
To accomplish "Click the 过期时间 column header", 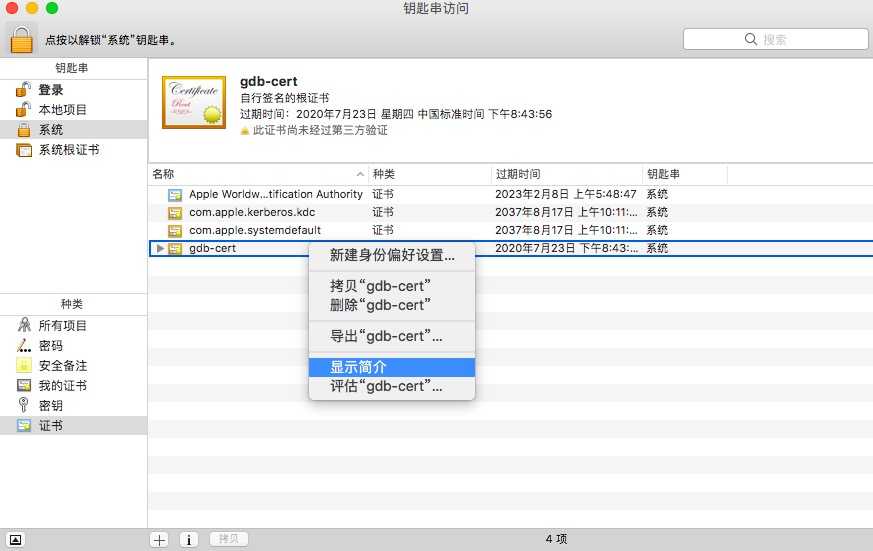I will pos(567,174).
